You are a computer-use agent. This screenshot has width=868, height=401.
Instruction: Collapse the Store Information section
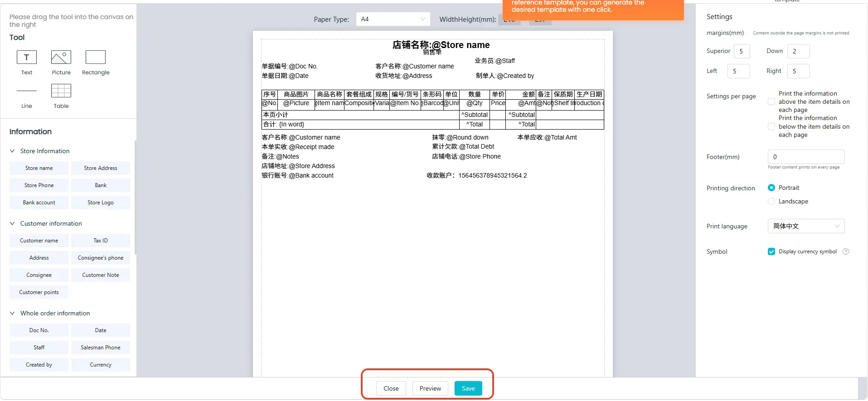[x=12, y=151]
